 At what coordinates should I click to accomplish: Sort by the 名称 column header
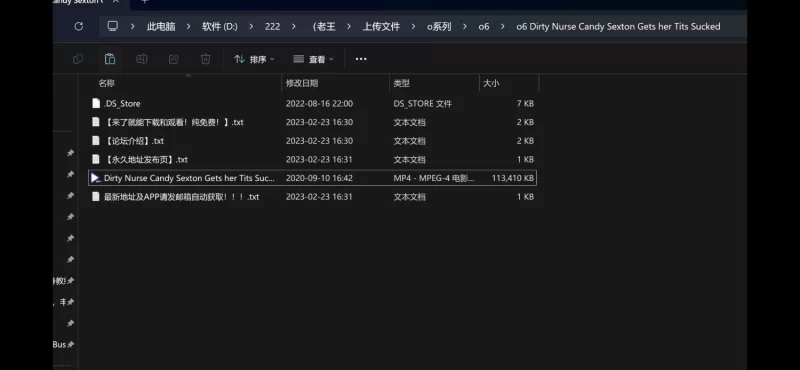107,83
